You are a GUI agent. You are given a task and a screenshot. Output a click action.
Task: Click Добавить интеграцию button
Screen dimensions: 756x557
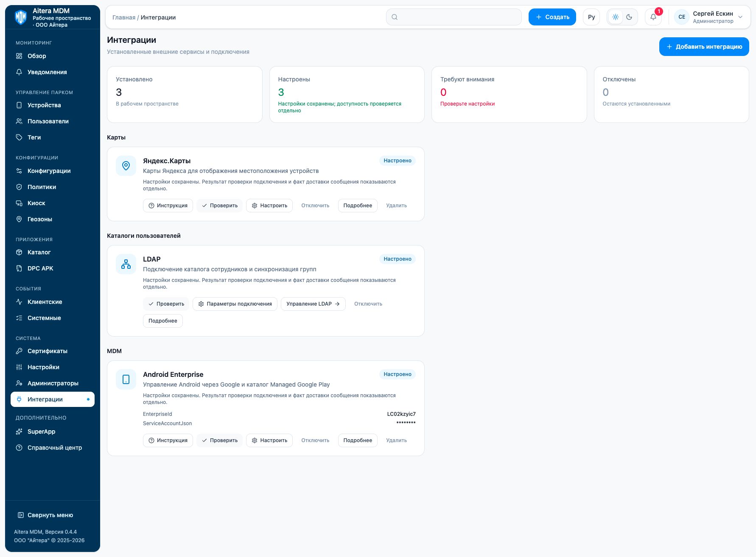click(704, 47)
